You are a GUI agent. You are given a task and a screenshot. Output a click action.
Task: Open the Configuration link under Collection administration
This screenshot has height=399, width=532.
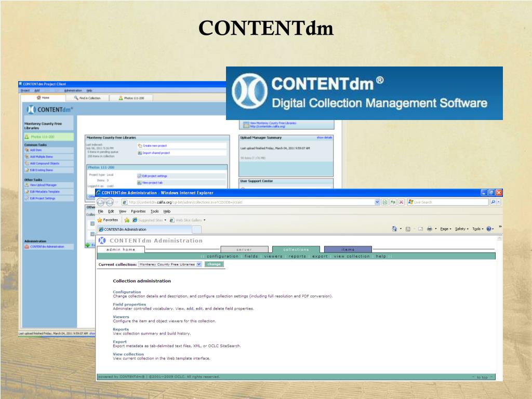coord(127,292)
